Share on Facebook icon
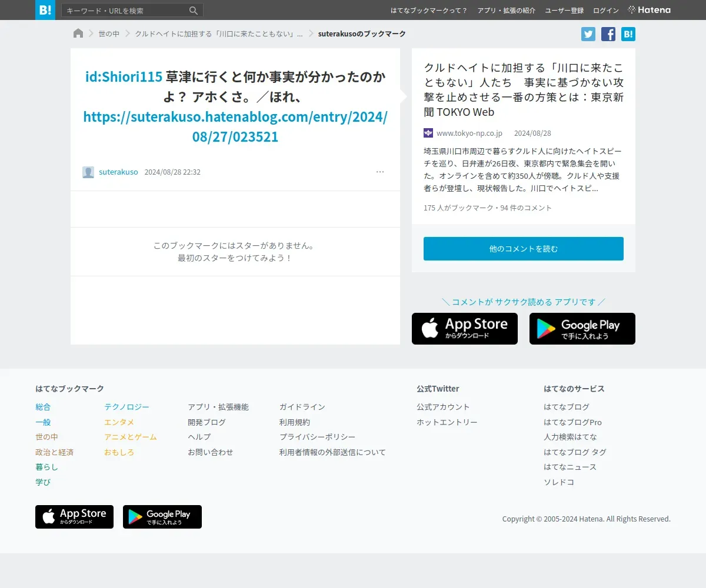 click(x=608, y=34)
